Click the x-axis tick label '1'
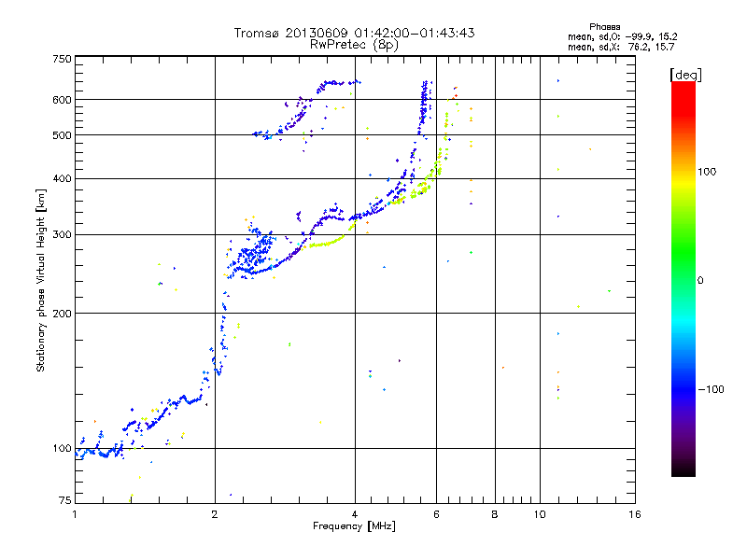Screen dimensions: 747x560 point(75,514)
